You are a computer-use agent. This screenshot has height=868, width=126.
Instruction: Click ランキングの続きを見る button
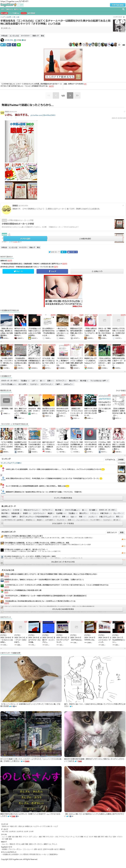(x=63, y=498)
